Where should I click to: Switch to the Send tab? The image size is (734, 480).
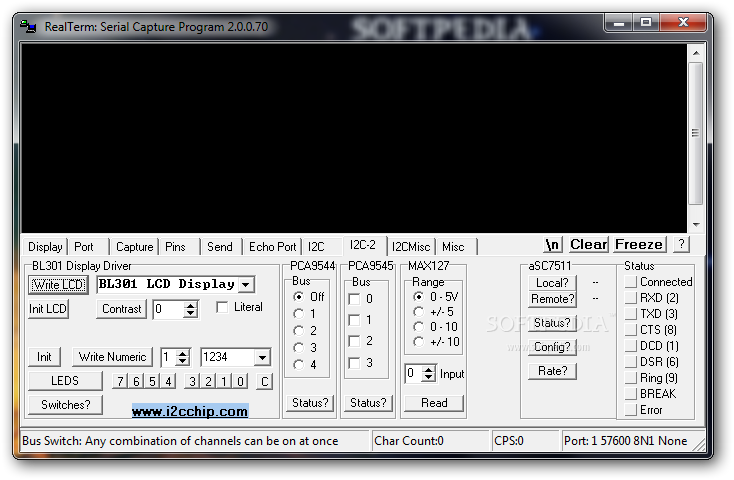click(x=220, y=247)
